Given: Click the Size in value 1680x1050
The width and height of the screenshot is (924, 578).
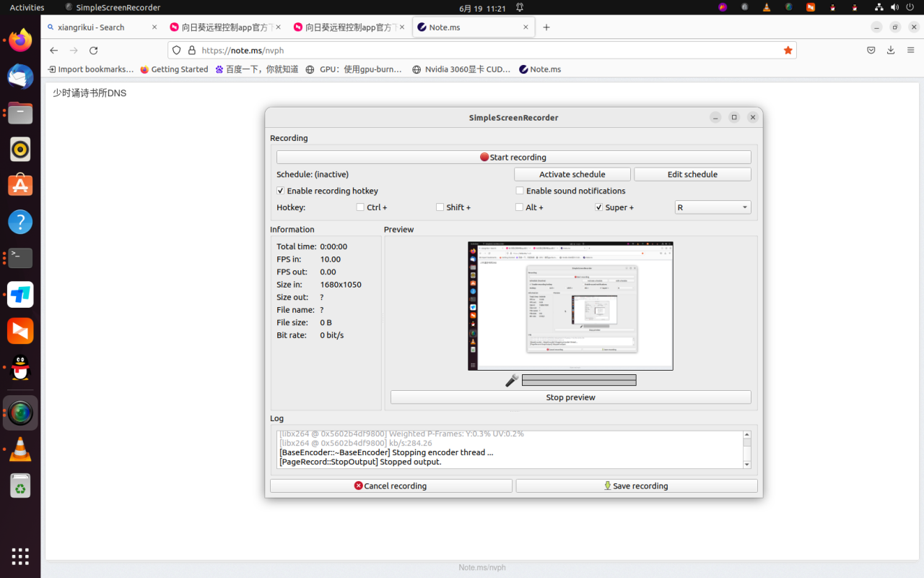Looking at the screenshot, I should pyautogui.click(x=341, y=285).
